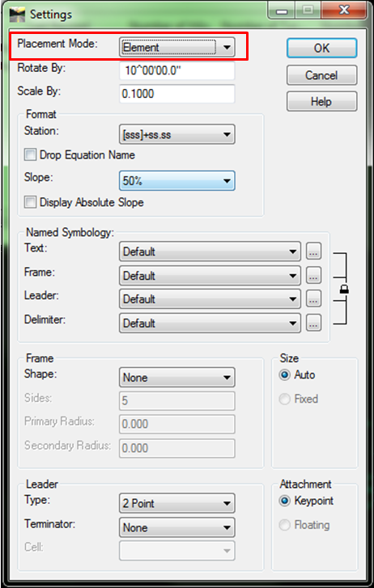Click the Text symbology browse ellipsis button

[314, 252]
